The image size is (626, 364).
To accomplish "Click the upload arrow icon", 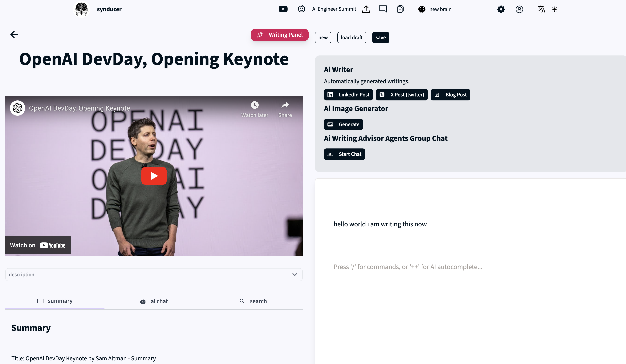I will [x=366, y=9].
